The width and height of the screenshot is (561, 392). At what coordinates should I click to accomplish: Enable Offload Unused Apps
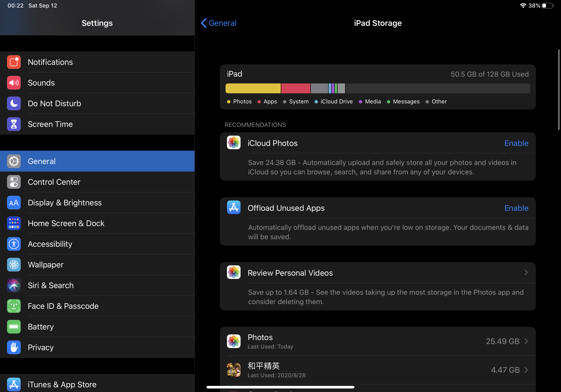[x=516, y=208]
